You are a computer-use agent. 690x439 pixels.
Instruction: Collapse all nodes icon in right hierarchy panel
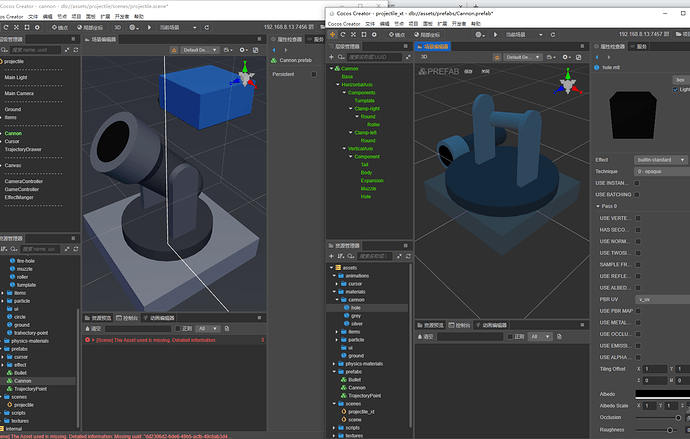408,57
